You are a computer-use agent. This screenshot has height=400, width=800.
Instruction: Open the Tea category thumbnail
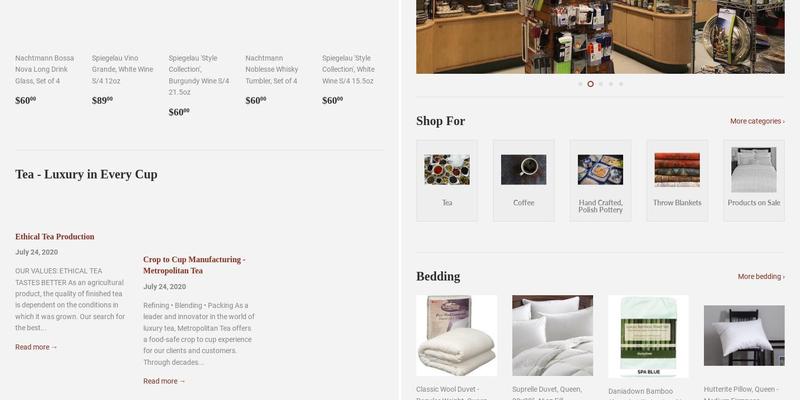click(x=447, y=170)
